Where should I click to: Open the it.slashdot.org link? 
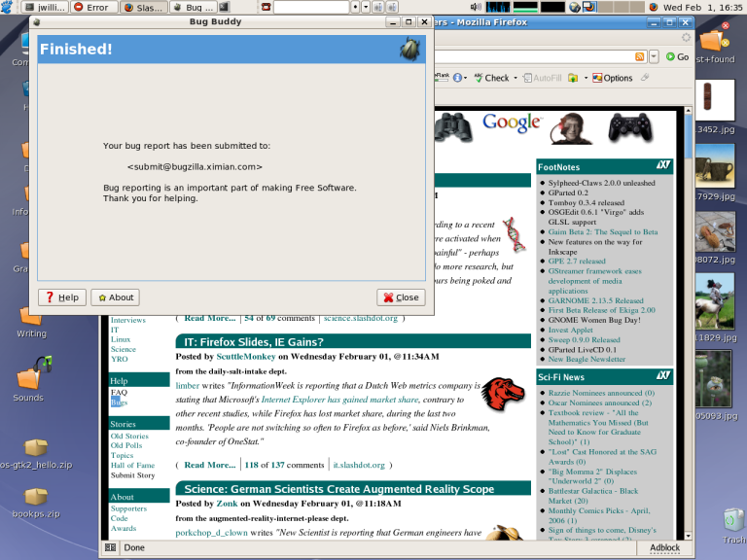click(359, 465)
